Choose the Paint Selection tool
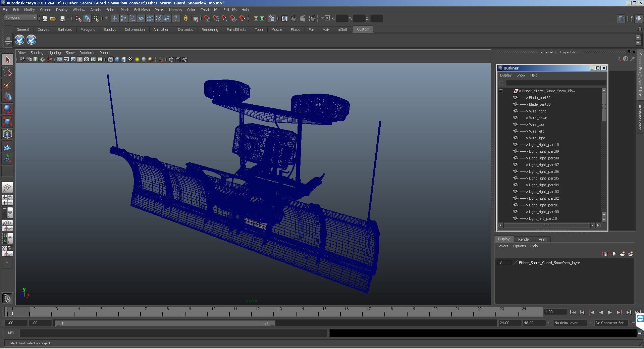The width and height of the screenshot is (644, 349). pos(7,84)
